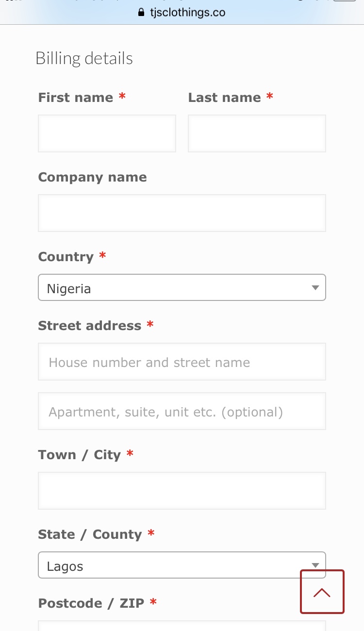Open the State / County dropdown showing Lagos
Image resolution: width=364 pixels, height=631 pixels.
tap(182, 565)
